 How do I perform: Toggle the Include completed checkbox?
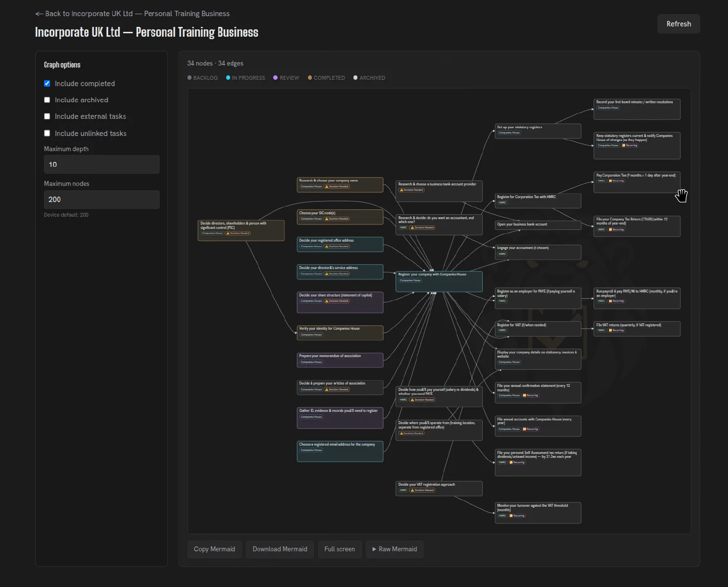(x=47, y=84)
